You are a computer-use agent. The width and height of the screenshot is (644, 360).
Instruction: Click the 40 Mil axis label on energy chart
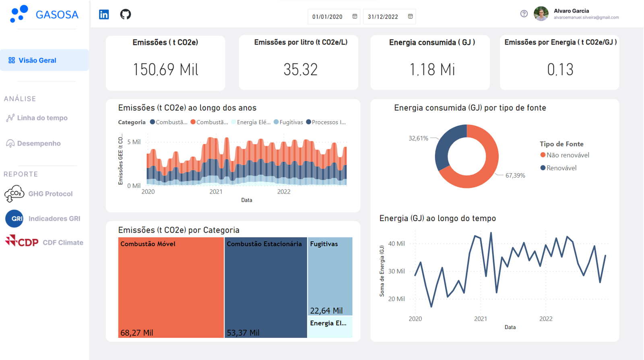pos(396,244)
